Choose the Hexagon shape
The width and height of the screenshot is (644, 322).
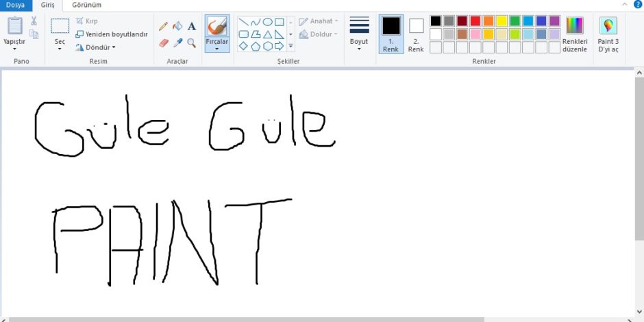click(x=267, y=46)
